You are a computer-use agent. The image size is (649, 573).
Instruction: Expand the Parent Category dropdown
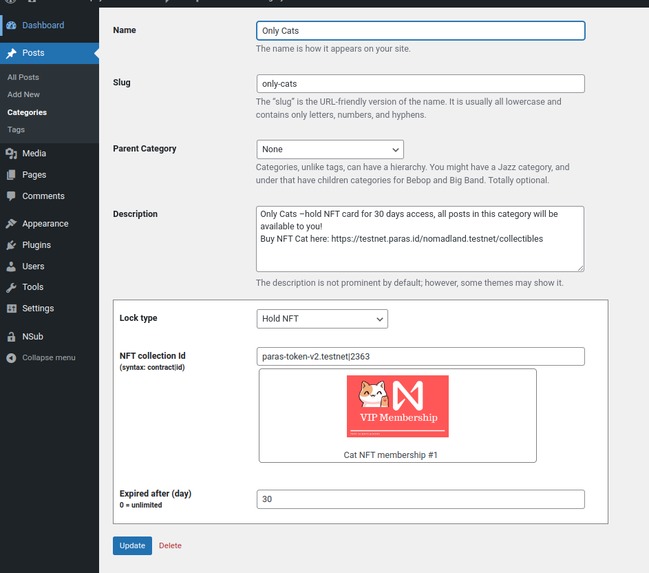tap(330, 149)
